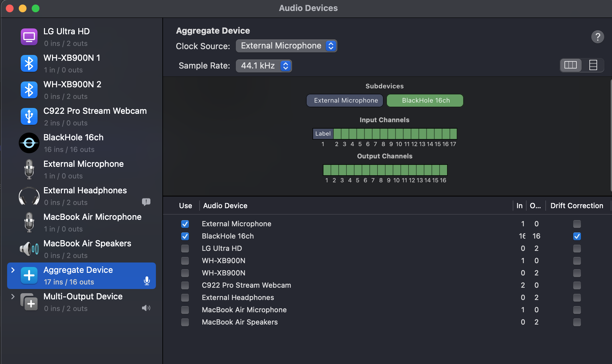Image resolution: width=612 pixels, height=364 pixels.
Task: Switch to column layout view icon
Action: pos(571,65)
